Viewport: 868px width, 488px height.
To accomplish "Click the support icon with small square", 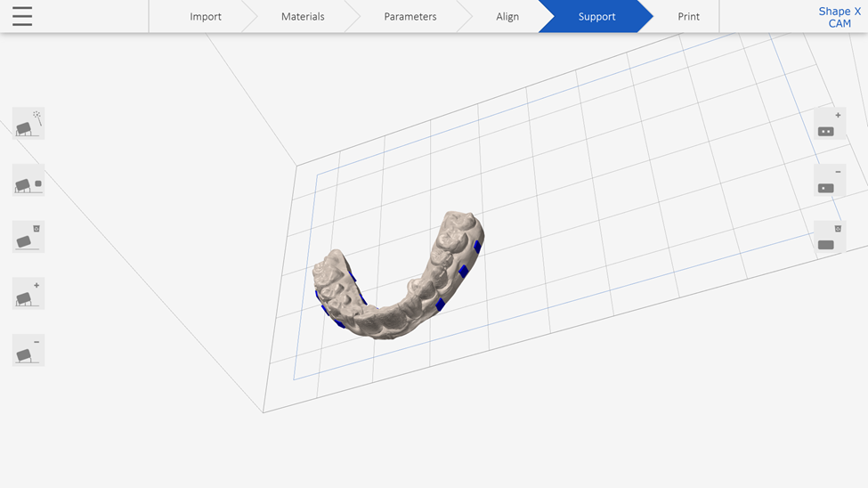I will pyautogui.click(x=28, y=180).
